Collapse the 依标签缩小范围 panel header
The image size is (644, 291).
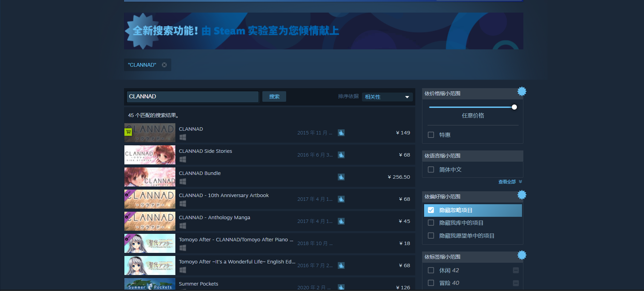click(472, 257)
